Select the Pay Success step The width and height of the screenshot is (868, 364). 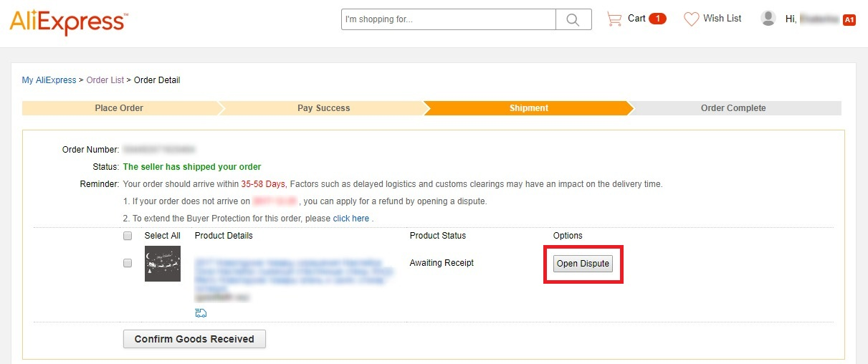point(324,108)
